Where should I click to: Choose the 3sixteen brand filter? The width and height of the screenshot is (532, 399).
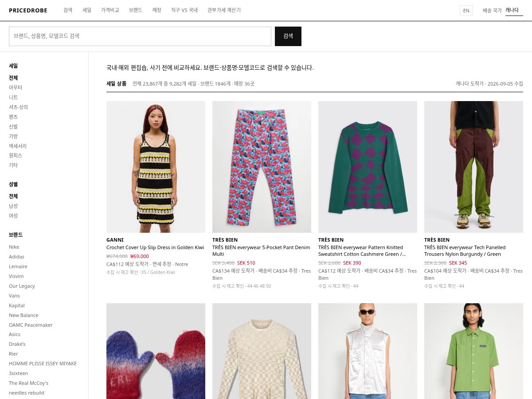click(x=18, y=373)
